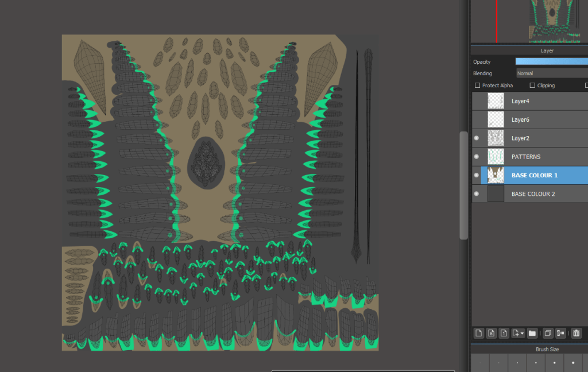Enable the Protect Alpha checkbox

pyautogui.click(x=478, y=86)
